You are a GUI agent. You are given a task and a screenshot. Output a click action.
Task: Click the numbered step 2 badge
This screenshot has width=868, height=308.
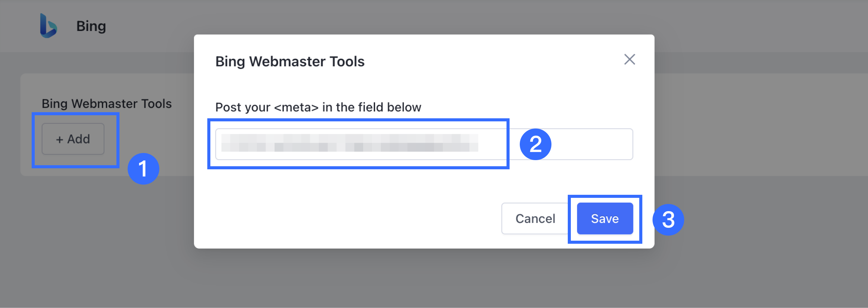click(x=535, y=144)
